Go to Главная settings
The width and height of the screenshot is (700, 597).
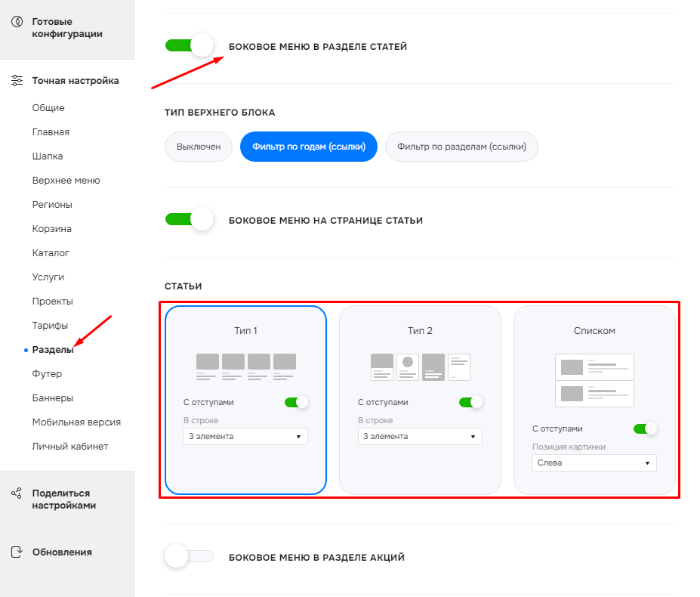pyautogui.click(x=51, y=131)
